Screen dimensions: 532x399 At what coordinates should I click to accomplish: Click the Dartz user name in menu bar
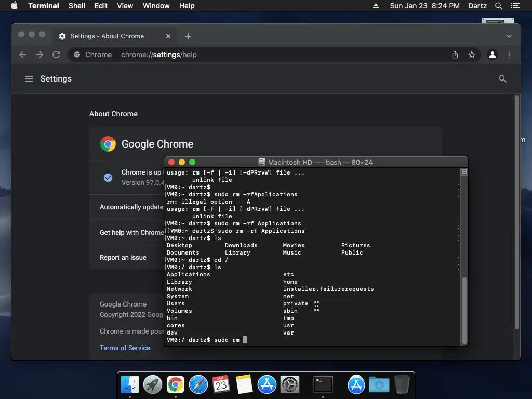coord(477,6)
